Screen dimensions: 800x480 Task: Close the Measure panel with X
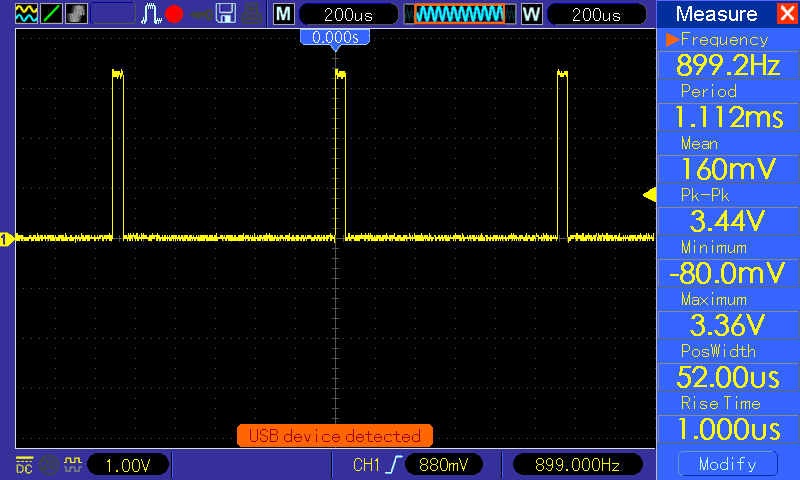coord(788,13)
